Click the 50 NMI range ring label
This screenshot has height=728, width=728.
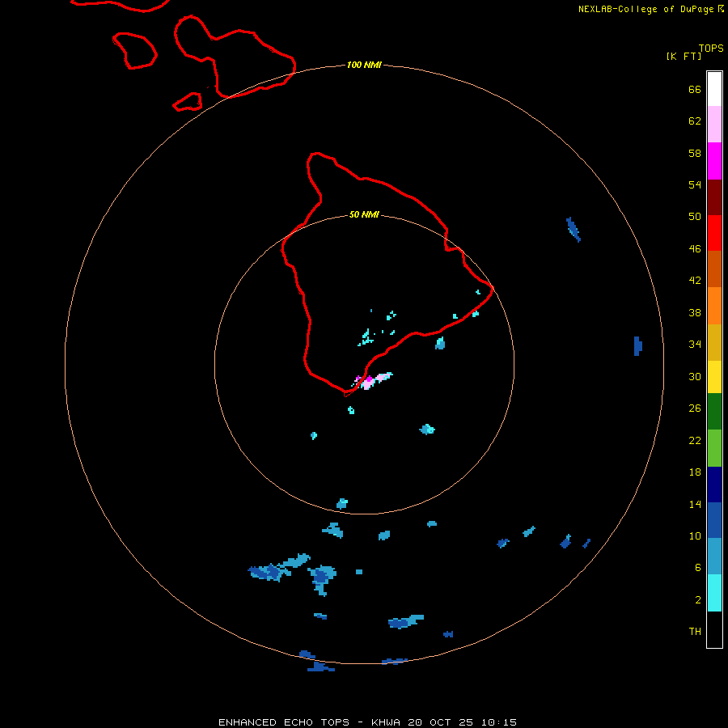pos(364,214)
